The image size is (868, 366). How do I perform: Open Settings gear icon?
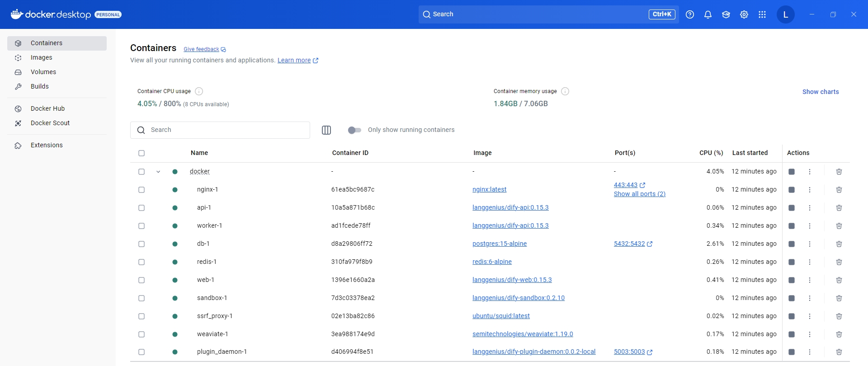coord(744,14)
